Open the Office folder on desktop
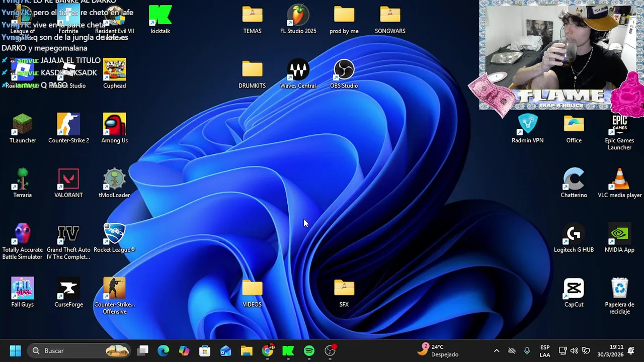 (574, 129)
